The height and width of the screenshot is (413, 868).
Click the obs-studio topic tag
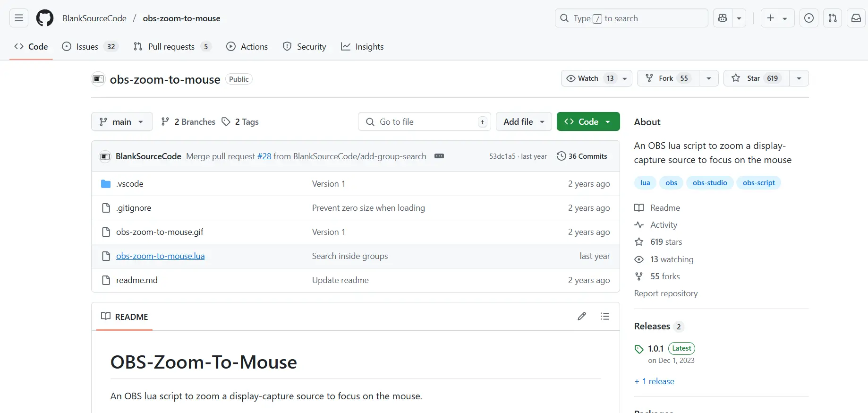click(710, 183)
